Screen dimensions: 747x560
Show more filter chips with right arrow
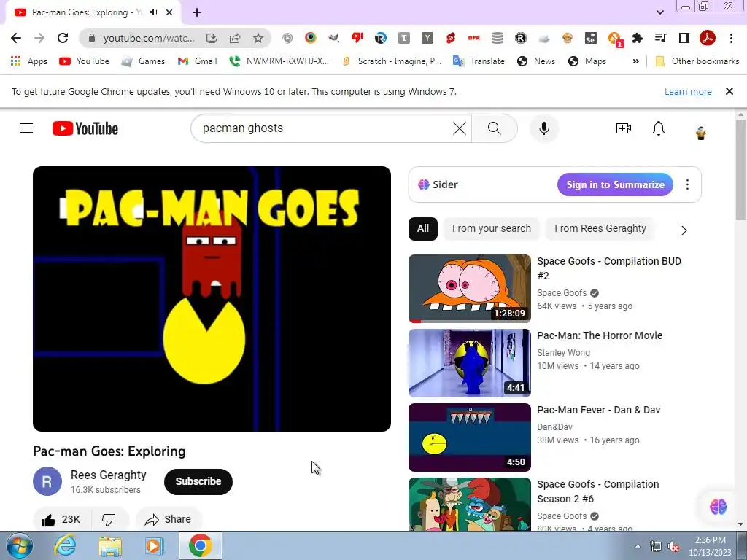(684, 230)
